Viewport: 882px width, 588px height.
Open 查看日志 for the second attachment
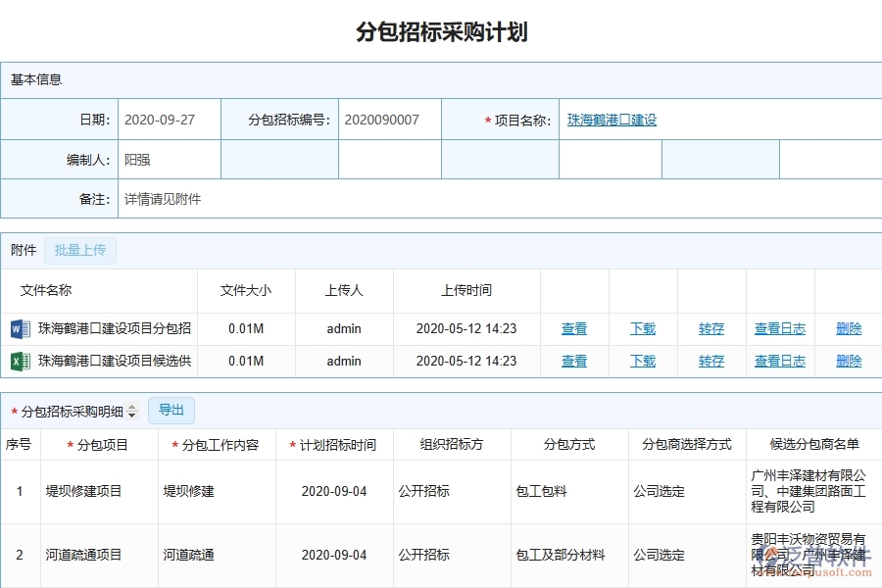point(779,361)
